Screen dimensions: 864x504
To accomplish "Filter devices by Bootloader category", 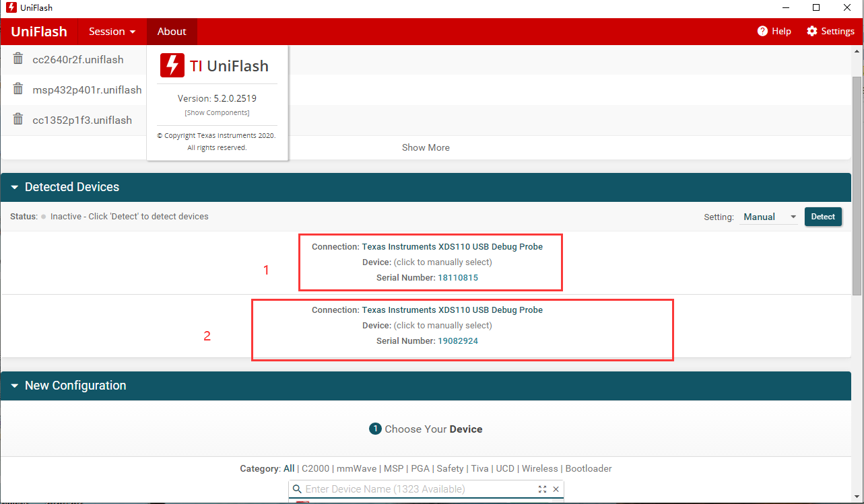I will (589, 468).
